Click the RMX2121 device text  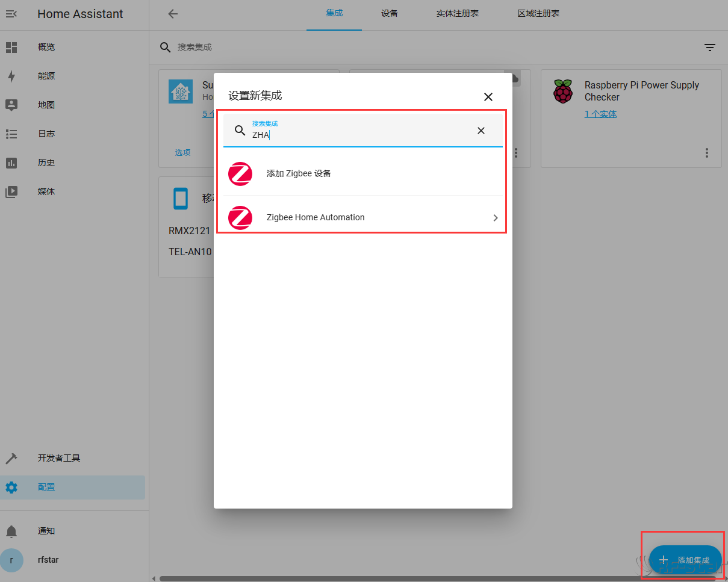pyautogui.click(x=189, y=231)
